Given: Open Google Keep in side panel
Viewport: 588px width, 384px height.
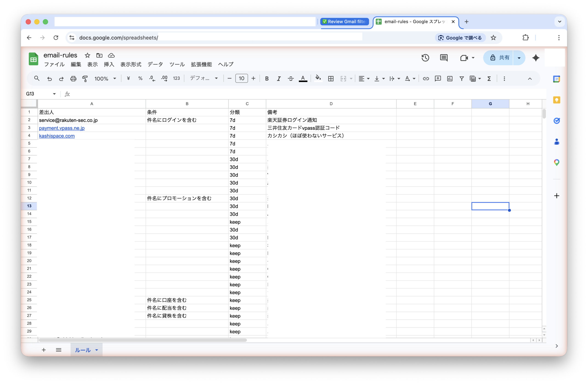Looking at the screenshot, I should point(556,100).
